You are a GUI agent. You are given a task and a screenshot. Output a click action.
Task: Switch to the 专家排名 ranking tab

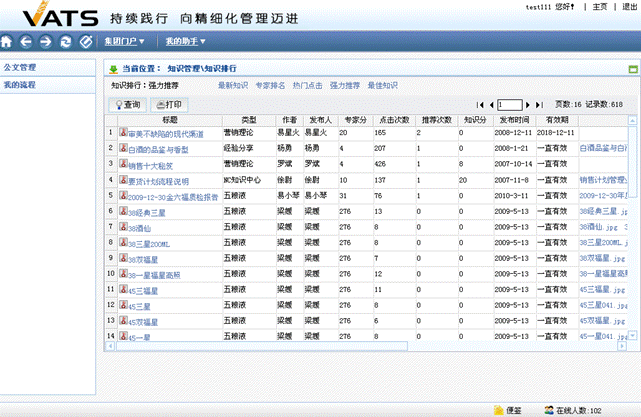pyautogui.click(x=270, y=86)
